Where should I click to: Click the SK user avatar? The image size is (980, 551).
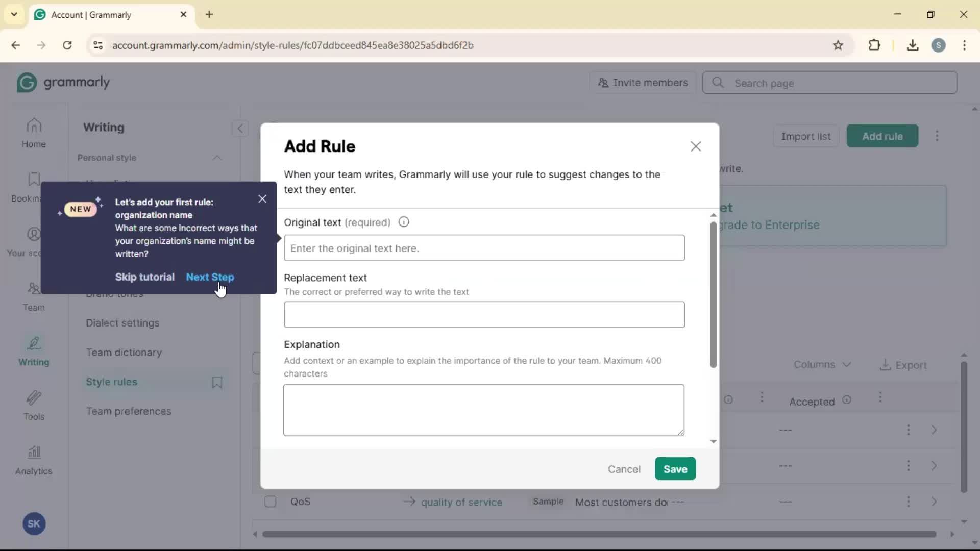[x=34, y=523]
